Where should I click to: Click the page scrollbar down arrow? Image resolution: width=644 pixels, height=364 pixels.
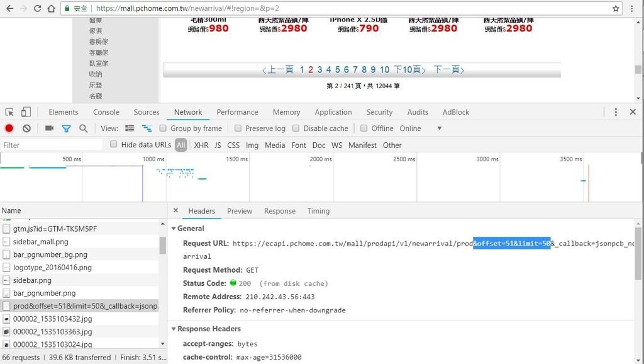click(638, 98)
